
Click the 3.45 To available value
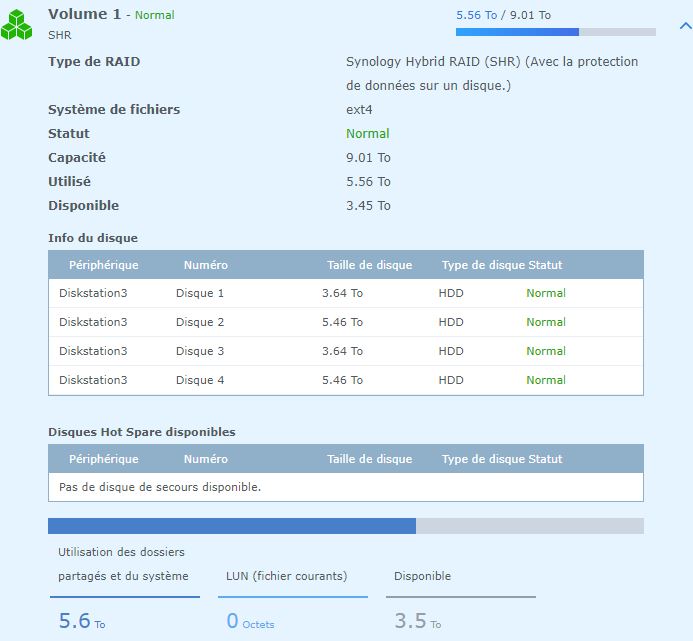[x=368, y=206]
